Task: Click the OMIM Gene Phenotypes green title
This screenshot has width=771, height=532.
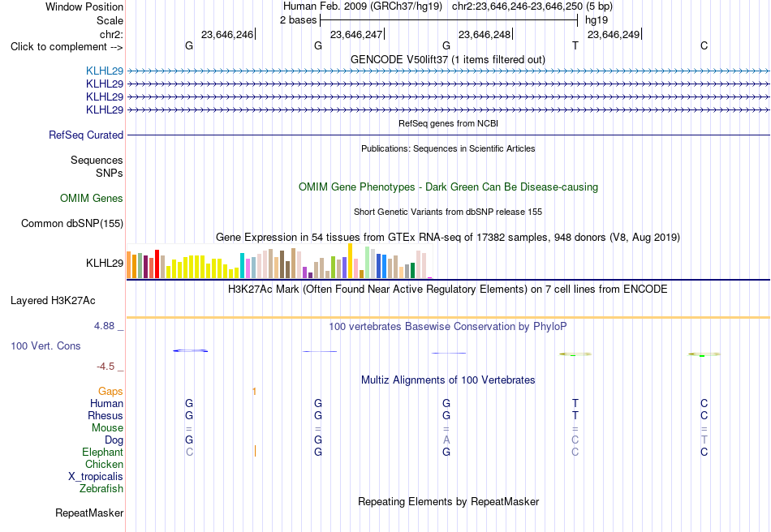Action: click(449, 187)
